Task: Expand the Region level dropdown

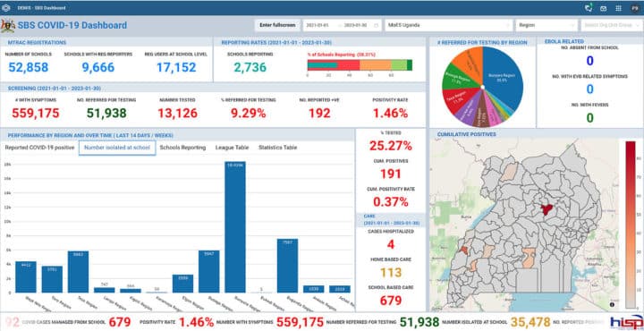Action: point(547,25)
